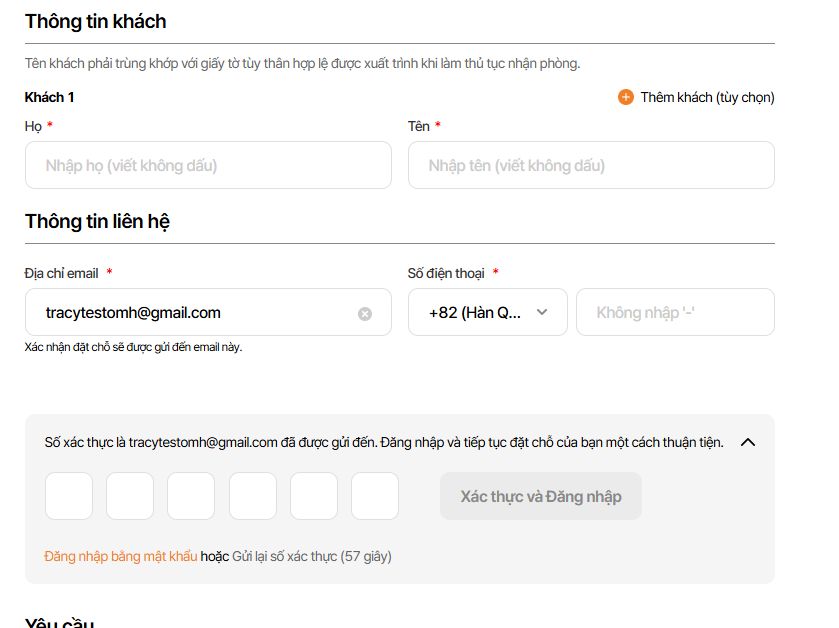Click the Thêm khách (tùy chọn) link
839x628 pixels.
(x=707, y=97)
